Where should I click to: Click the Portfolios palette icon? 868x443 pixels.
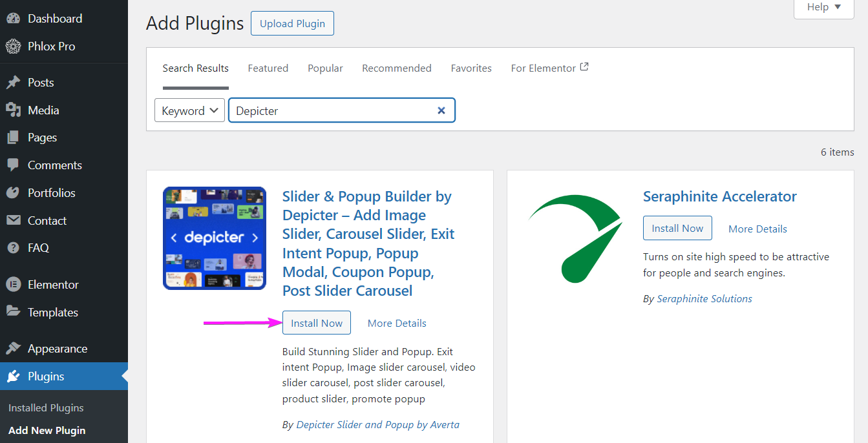[13, 193]
